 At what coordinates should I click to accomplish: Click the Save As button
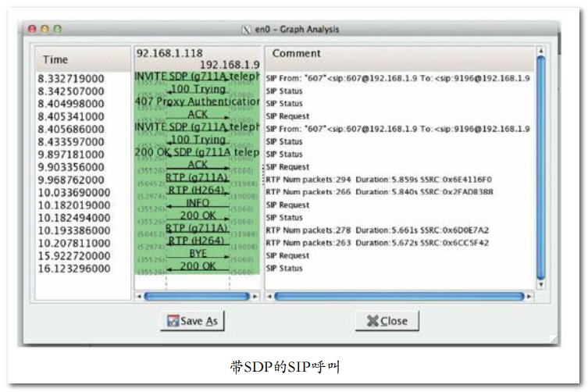[x=192, y=321]
